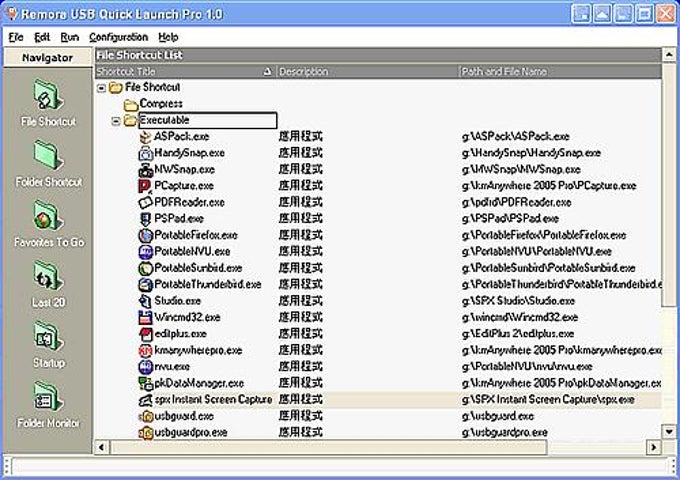Open the Folder Shortcut navigator icon
Screen dimensions: 680x480
pyautogui.click(x=48, y=155)
